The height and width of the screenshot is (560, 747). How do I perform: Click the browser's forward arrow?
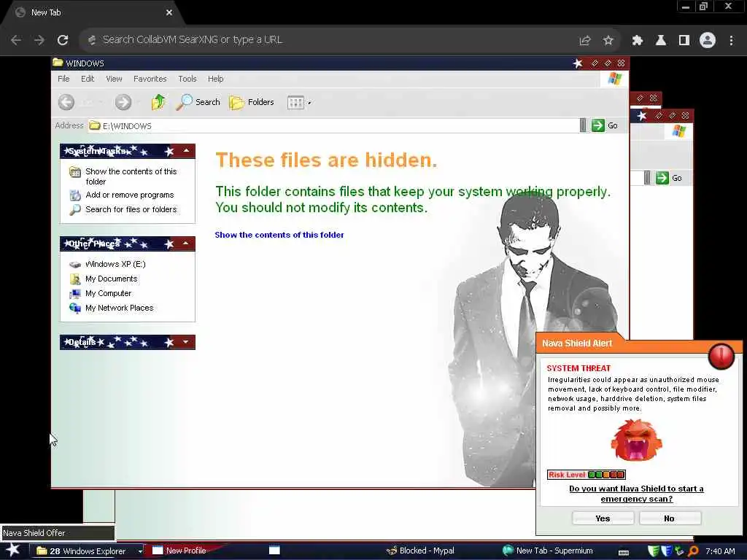[39, 40]
